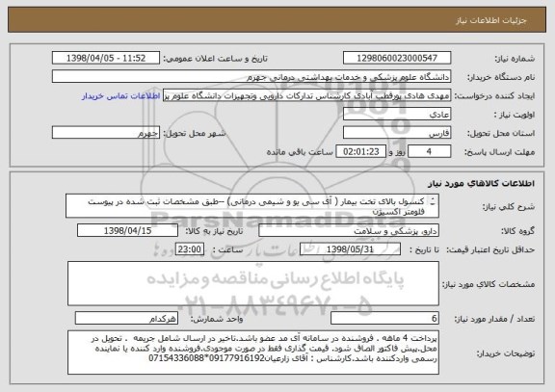
Task: Click the price validity date field 1398/05/31
Action: 350,249
